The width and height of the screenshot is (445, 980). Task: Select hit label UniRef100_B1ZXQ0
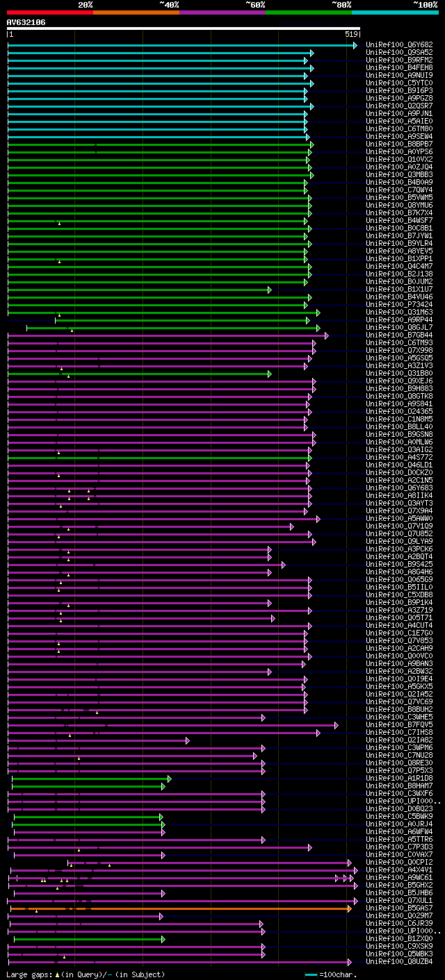point(399,939)
